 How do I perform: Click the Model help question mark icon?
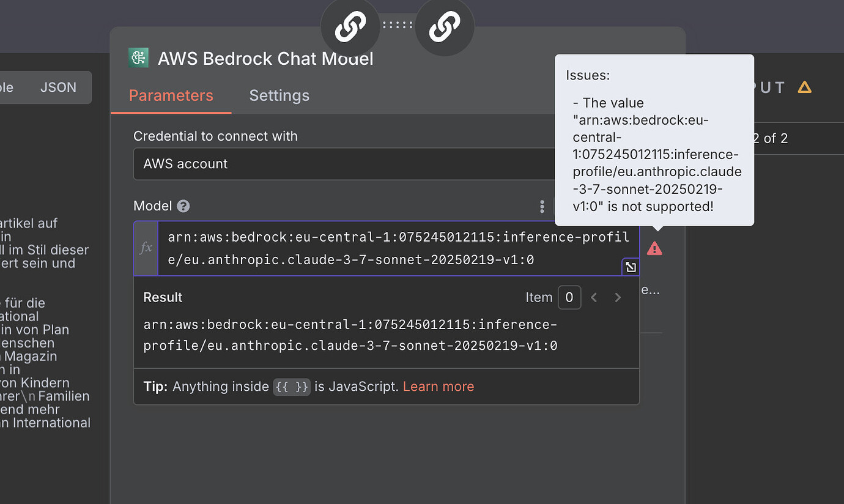183,206
